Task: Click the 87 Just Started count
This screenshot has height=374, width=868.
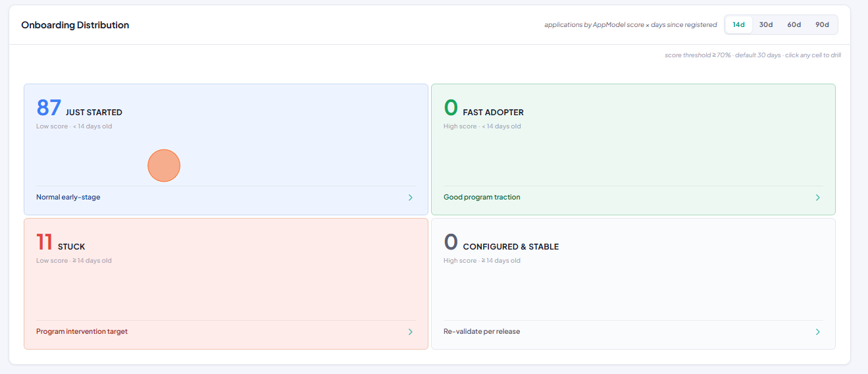Action: pos(49,107)
